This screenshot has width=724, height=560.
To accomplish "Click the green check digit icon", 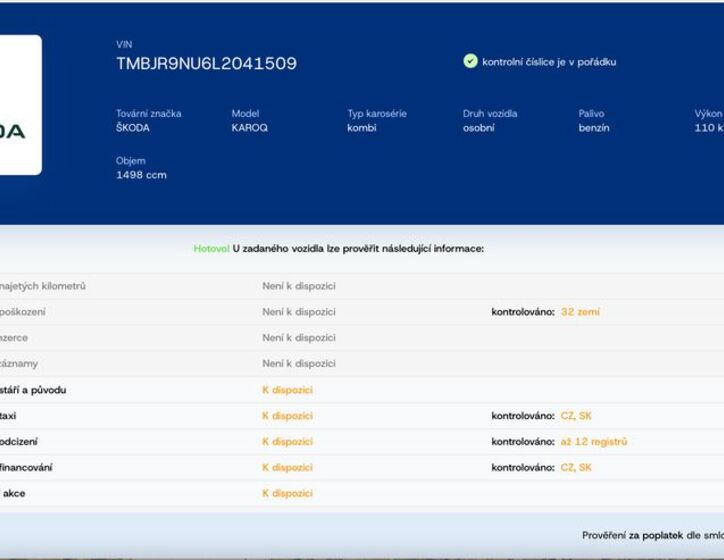I will point(470,61).
